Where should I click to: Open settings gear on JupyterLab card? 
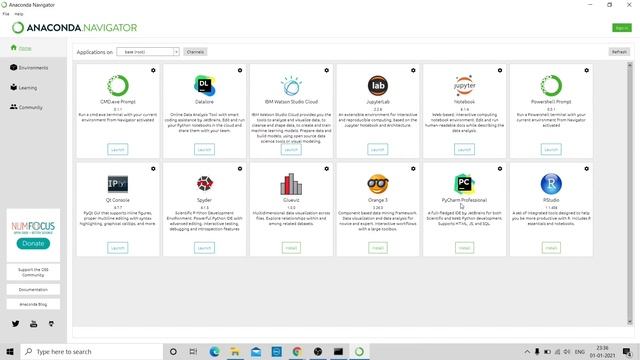[413, 70]
